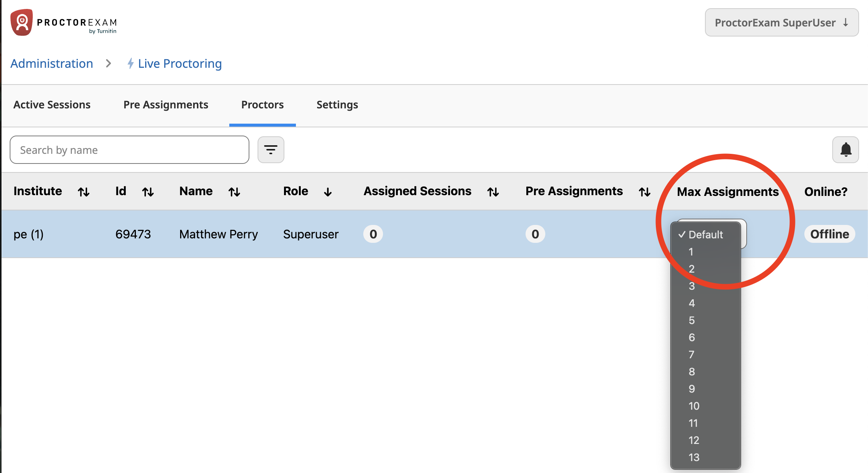Click Assigned Sessions count badge 0
This screenshot has width=868, height=473.
[x=373, y=234]
